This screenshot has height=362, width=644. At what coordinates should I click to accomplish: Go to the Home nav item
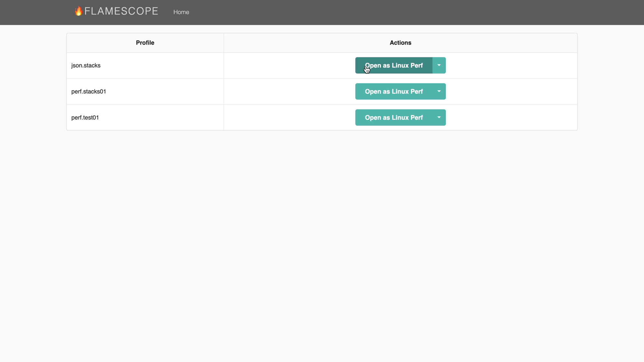point(181,12)
